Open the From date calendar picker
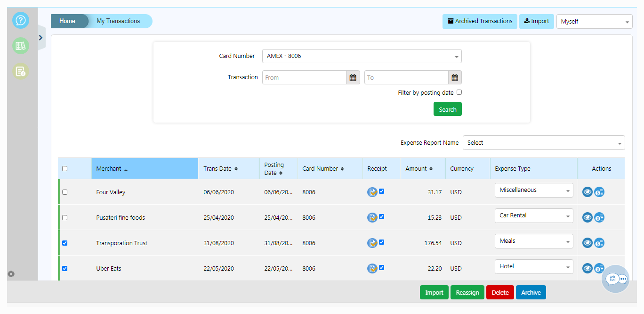 (x=353, y=77)
